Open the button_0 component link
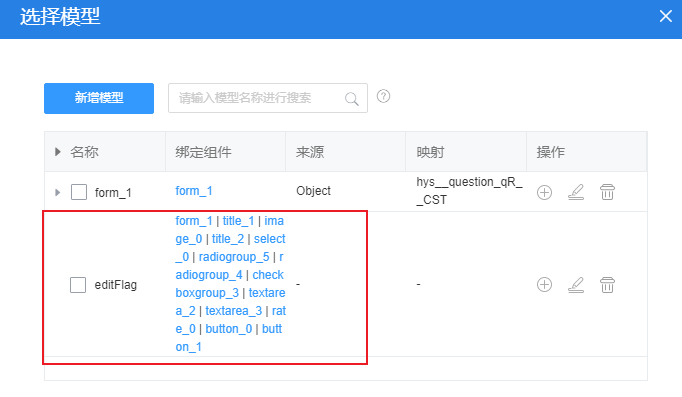 pyautogui.click(x=229, y=329)
